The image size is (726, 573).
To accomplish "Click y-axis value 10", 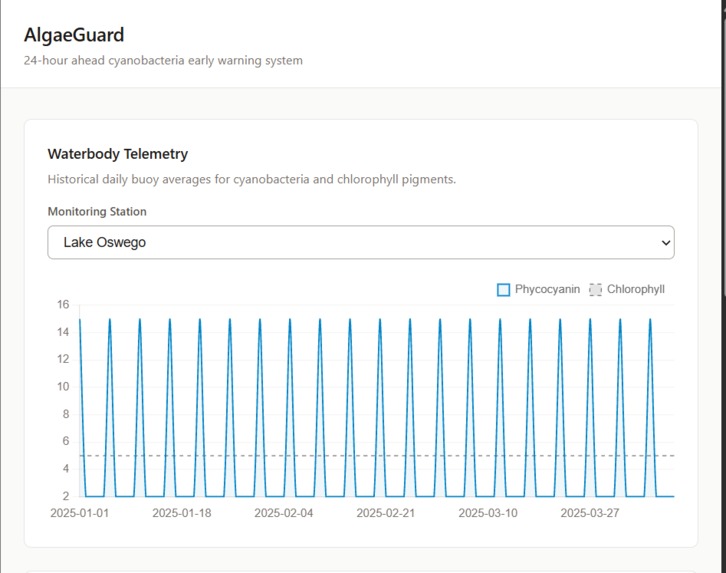I will 63,386.
